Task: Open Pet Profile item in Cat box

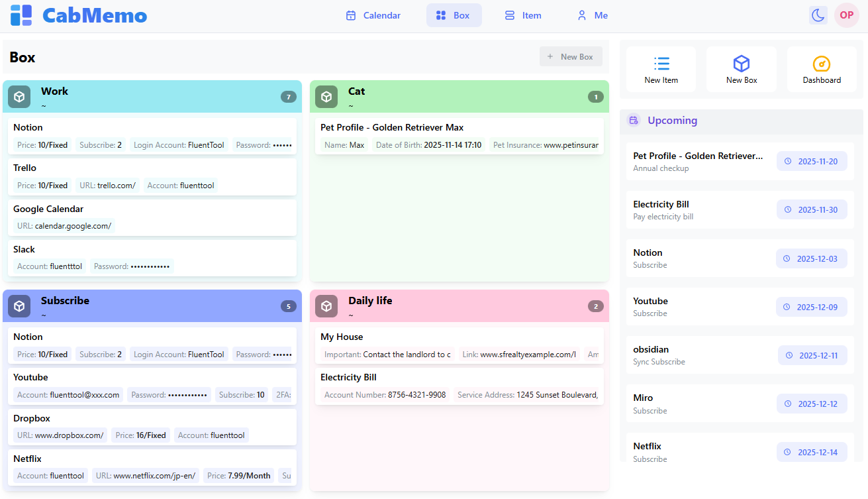Action: coord(459,137)
